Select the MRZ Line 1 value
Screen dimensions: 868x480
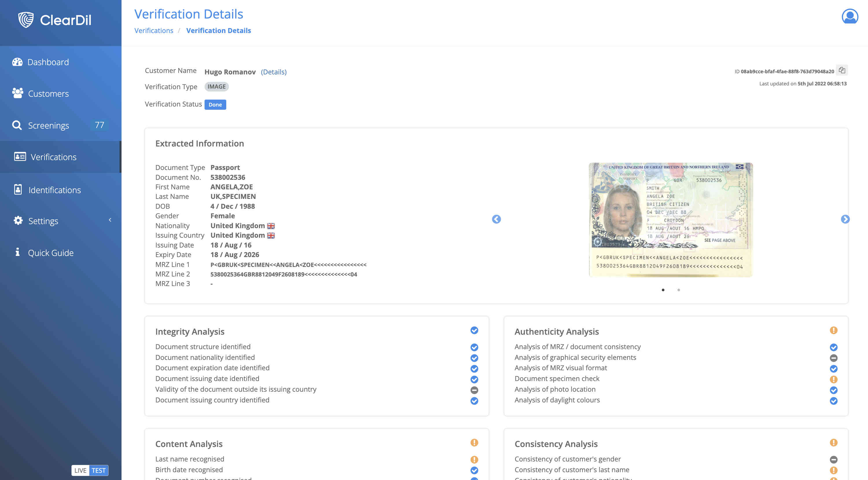click(288, 265)
